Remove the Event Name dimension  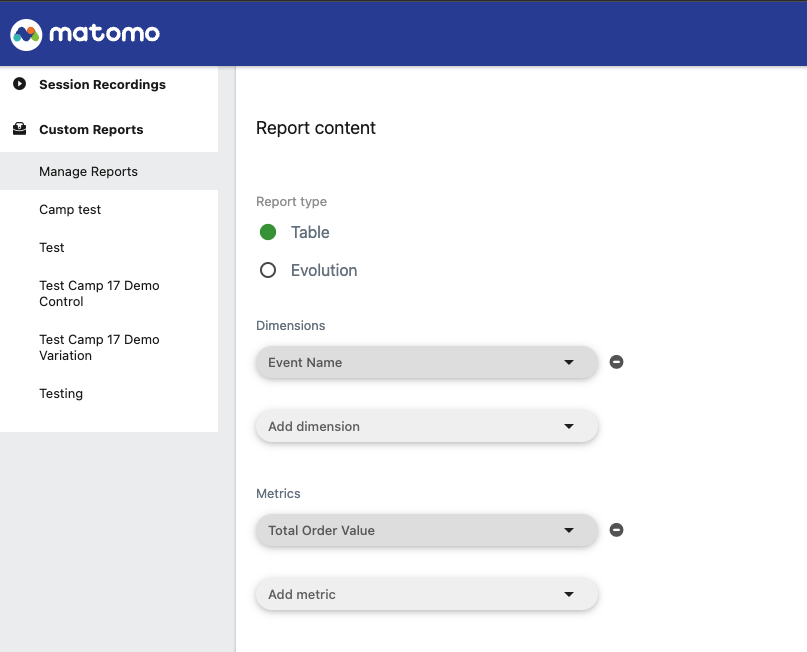(616, 362)
